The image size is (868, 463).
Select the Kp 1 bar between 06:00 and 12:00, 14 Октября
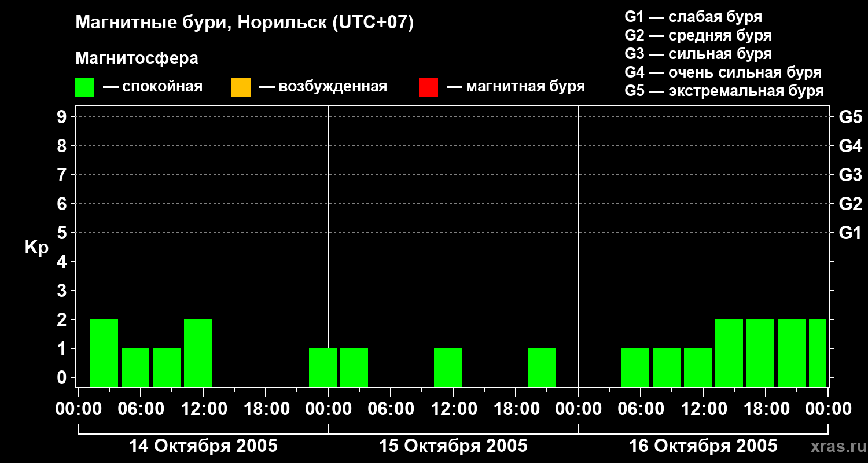(167, 367)
